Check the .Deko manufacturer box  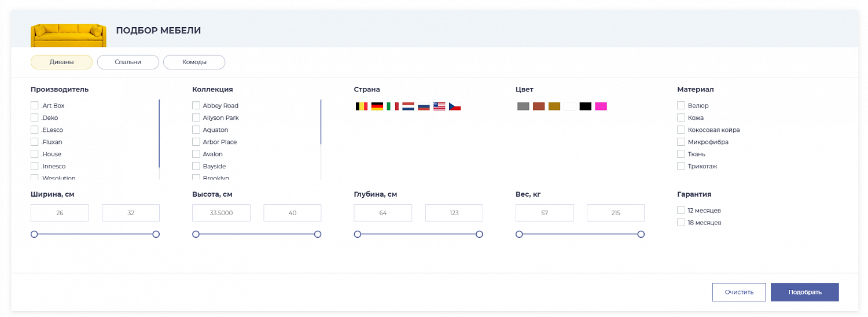click(35, 117)
